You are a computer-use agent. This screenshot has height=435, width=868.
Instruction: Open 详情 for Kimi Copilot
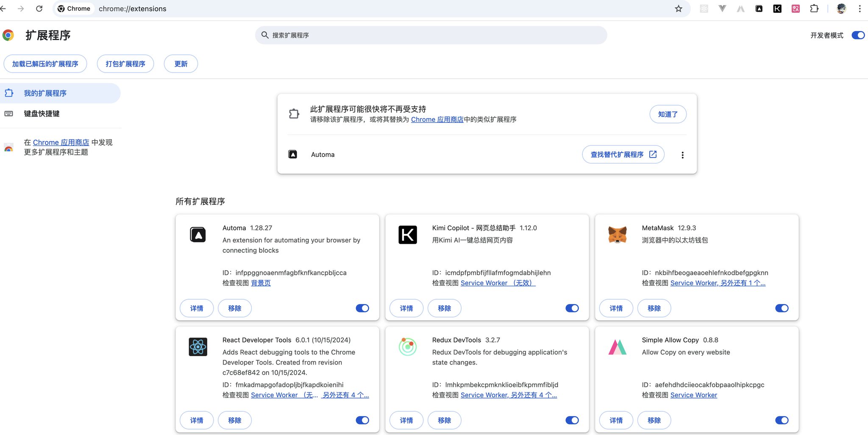tap(406, 308)
